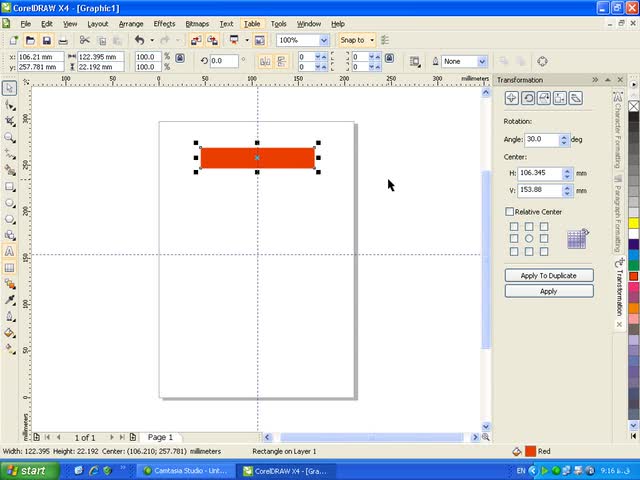
Task: Pick the yellow swatch in color palette
Action: point(633,223)
